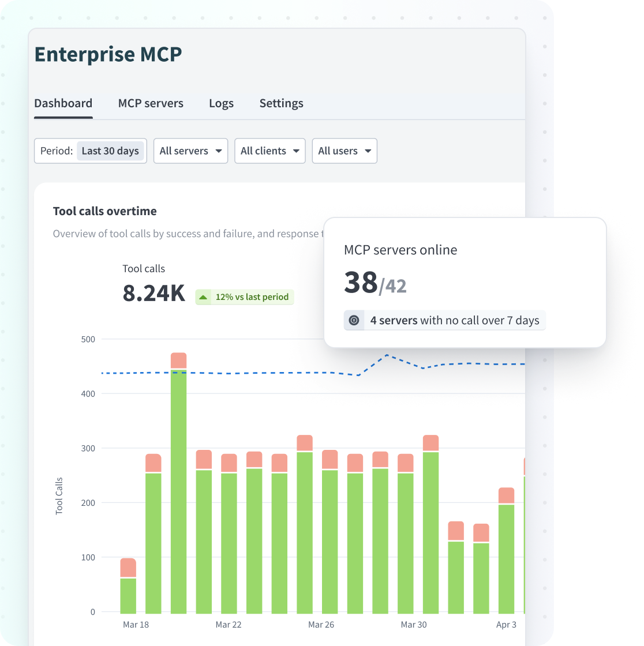Click the circular icon beside 4 servers

coord(354,320)
